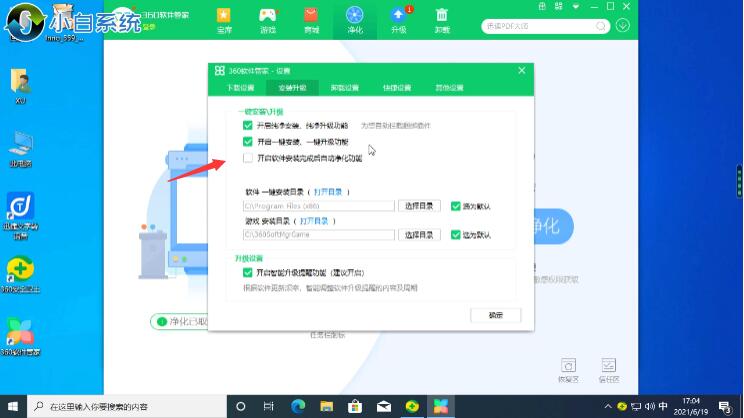Open the title bar dropdown menu arrow
744x418 pixels.
click(576, 7)
